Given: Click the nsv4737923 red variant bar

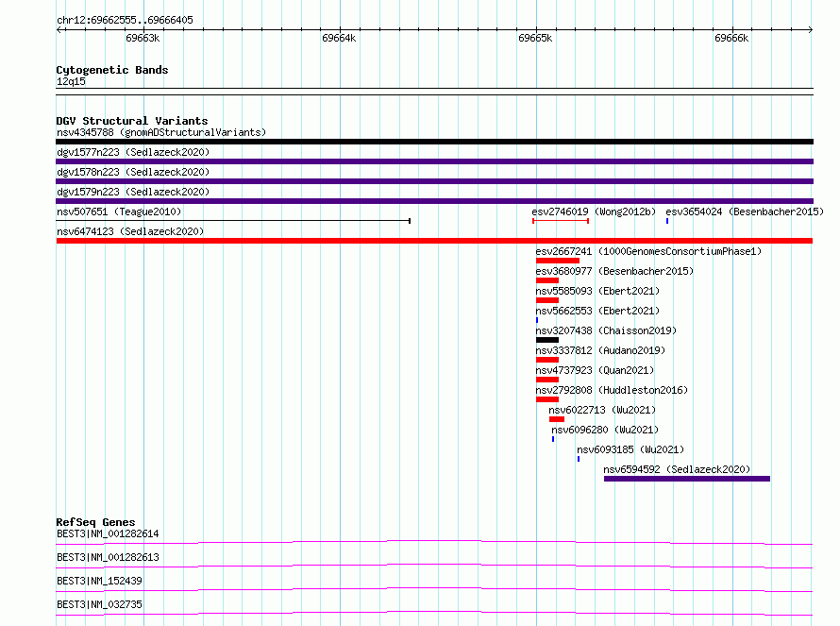Looking at the screenshot, I should (x=547, y=380).
